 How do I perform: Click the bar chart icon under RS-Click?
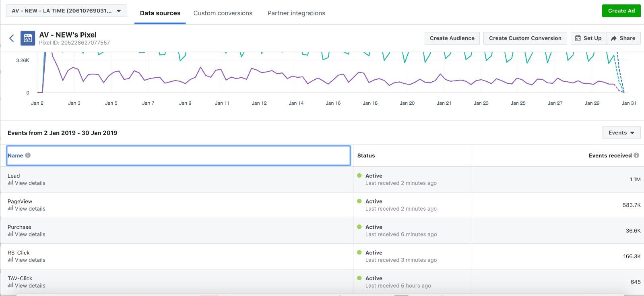(x=10, y=260)
